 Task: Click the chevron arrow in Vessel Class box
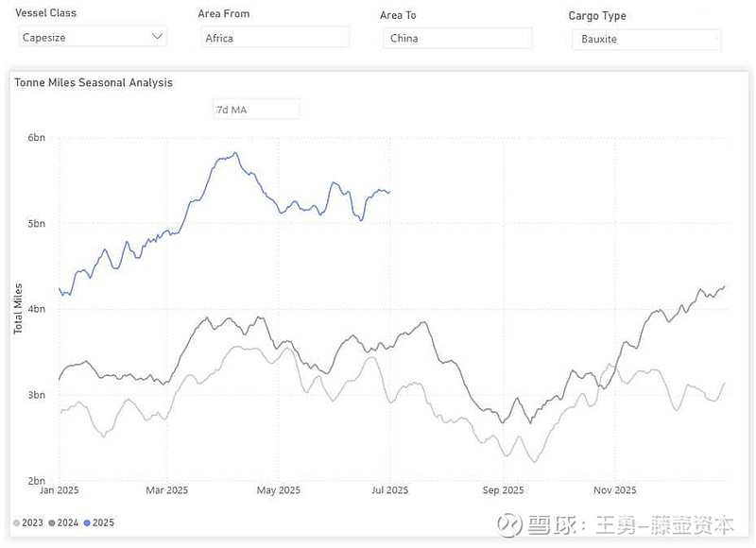157,37
